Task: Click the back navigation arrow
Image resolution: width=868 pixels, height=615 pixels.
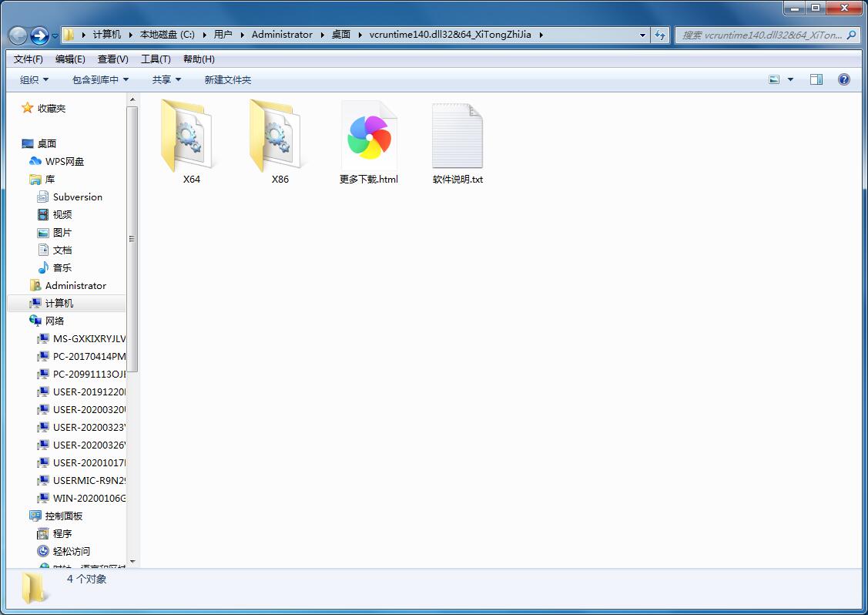Action: (18, 36)
